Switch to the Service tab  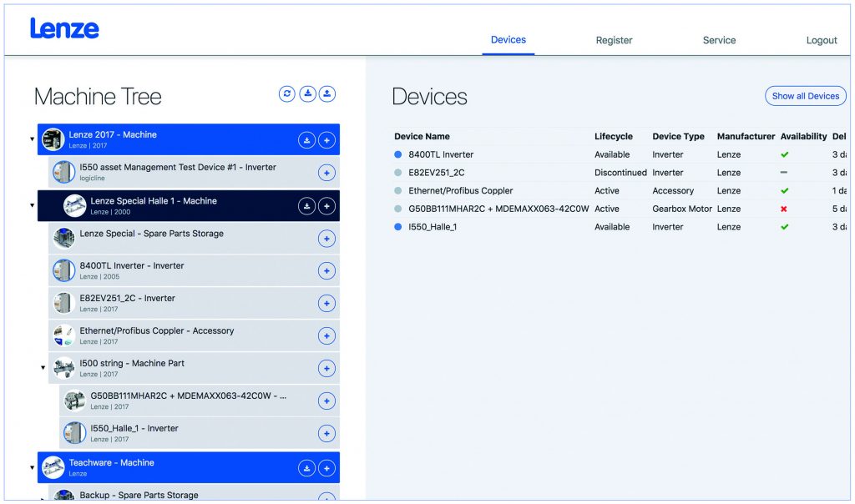click(x=719, y=40)
